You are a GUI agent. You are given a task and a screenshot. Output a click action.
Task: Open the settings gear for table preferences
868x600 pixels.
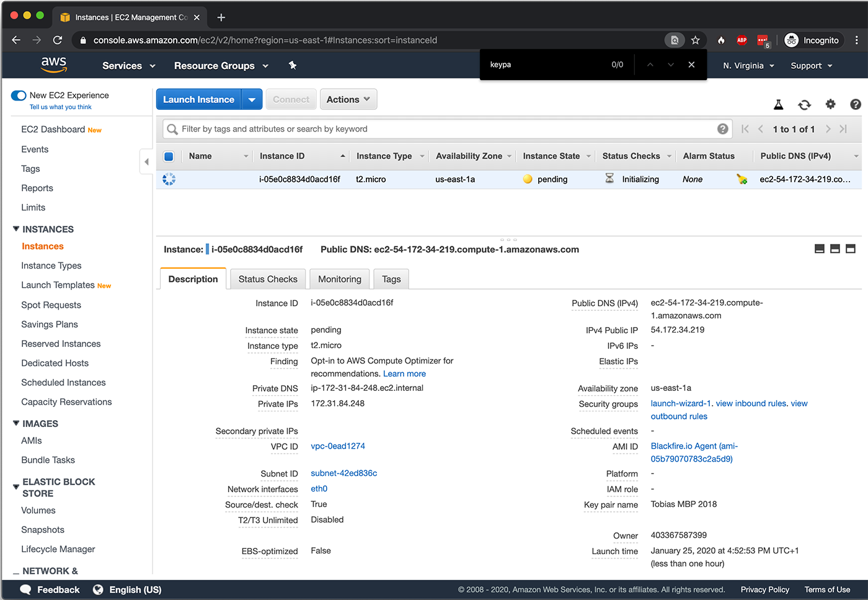click(830, 104)
